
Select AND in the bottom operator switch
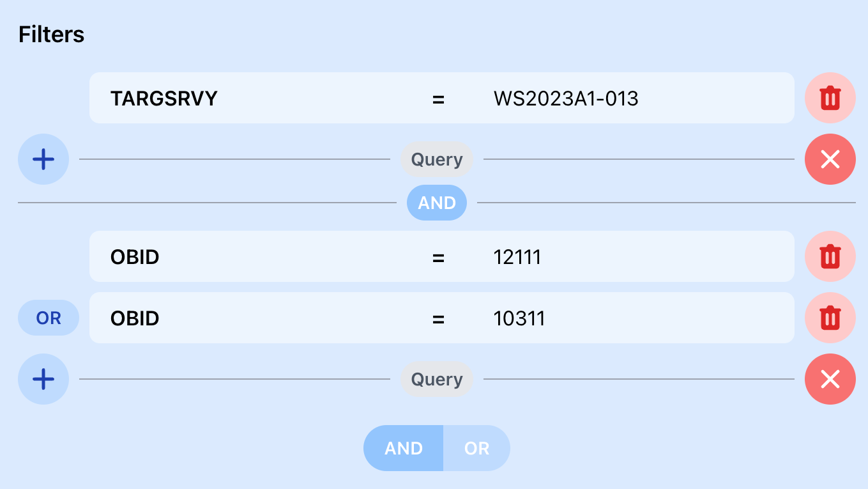click(404, 448)
